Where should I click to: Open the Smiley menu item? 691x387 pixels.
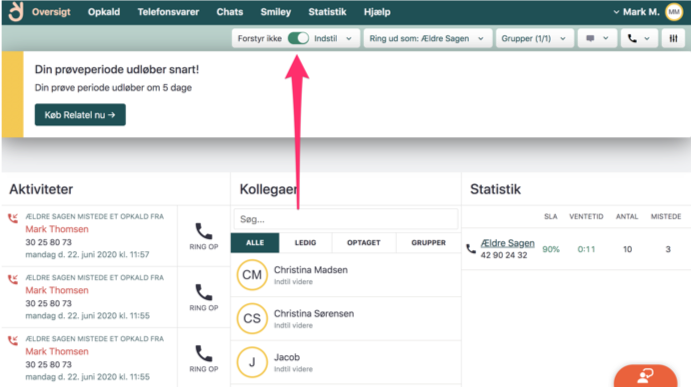coord(275,12)
